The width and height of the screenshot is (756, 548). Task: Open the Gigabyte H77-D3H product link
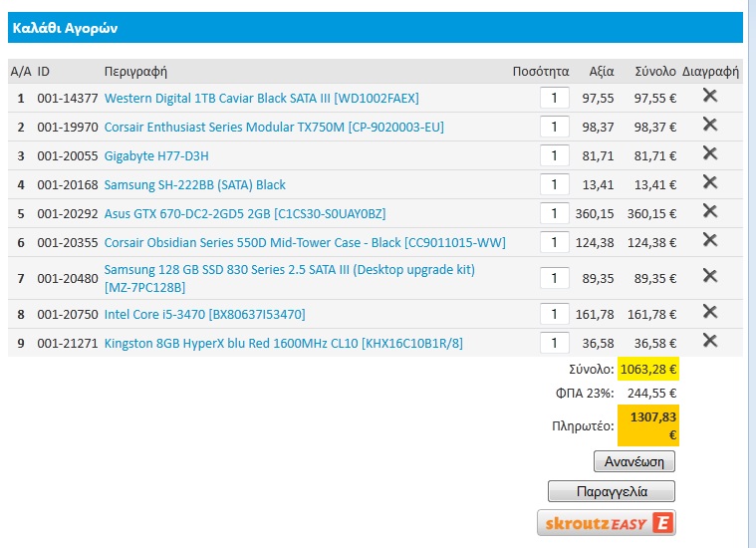(156, 156)
